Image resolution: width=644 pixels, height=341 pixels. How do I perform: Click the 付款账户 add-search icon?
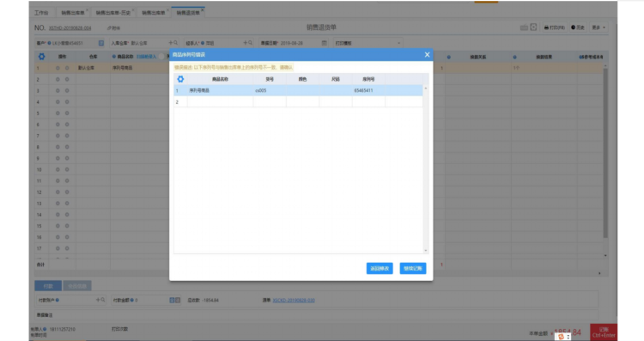tap(100, 301)
